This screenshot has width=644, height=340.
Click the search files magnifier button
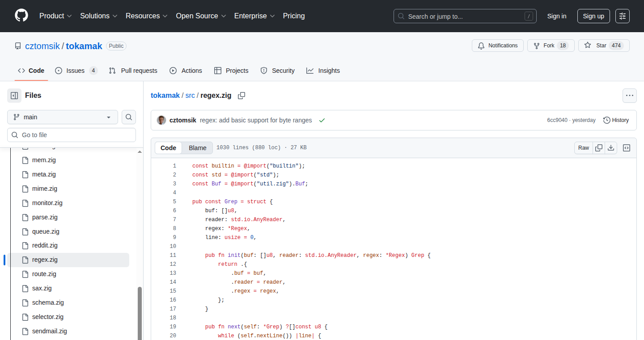click(129, 117)
